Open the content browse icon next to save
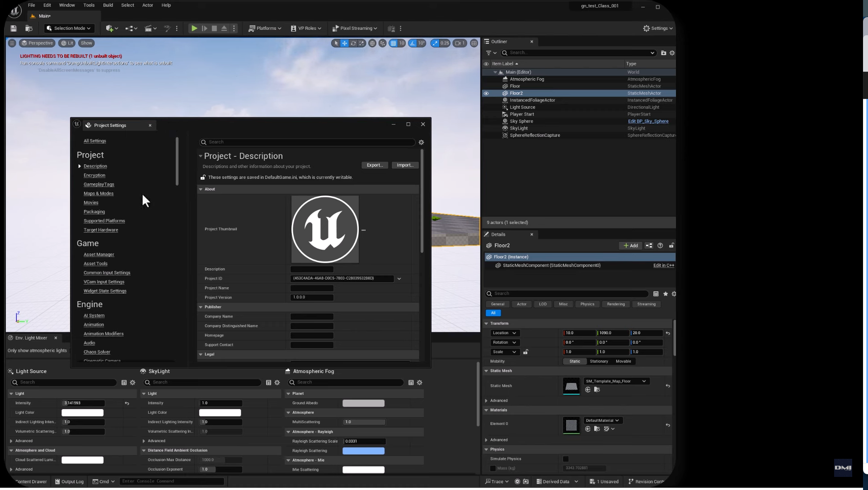The height and width of the screenshot is (490, 868). point(29,28)
